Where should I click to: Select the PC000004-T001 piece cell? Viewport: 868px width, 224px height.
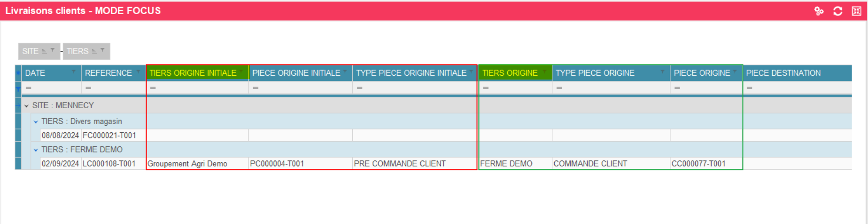pos(277,164)
